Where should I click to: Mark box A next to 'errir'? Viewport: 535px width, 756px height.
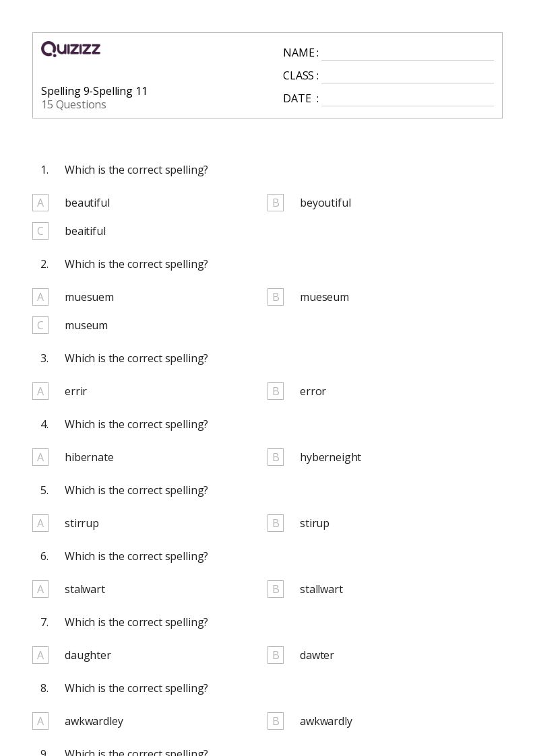click(x=40, y=392)
